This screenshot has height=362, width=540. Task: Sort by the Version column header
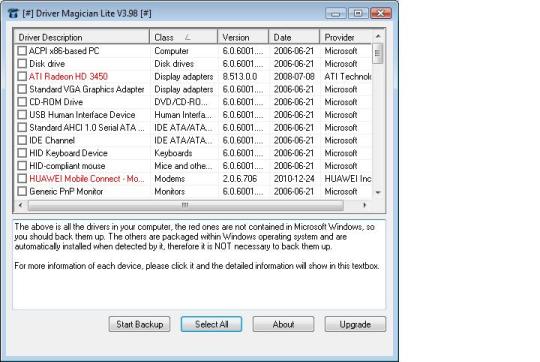point(243,37)
